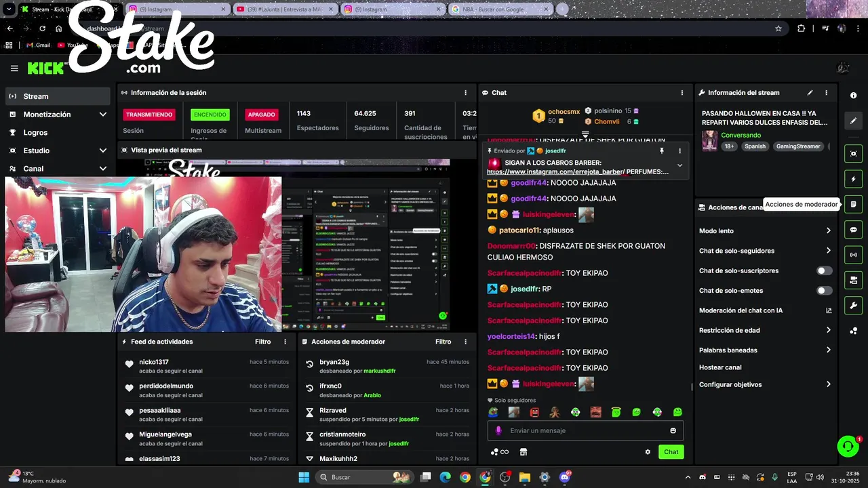
Task: Toggle the channel actions camera icon in right sidebar
Action: click(x=854, y=280)
